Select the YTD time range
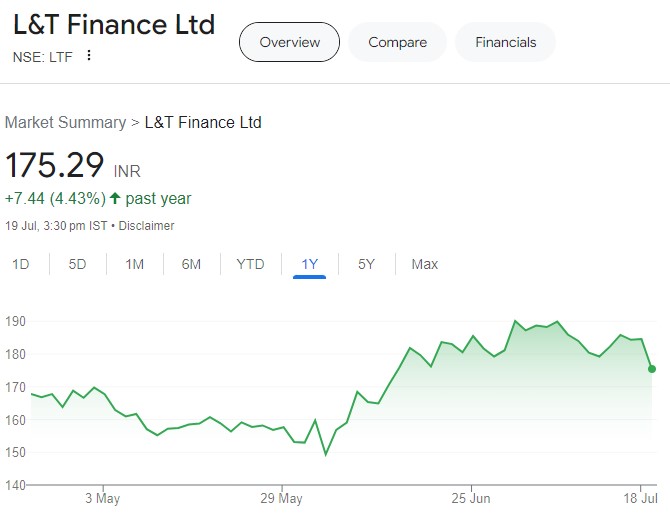Image resolution: width=670 pixels, height=514 pixels. tap(250, 264)
